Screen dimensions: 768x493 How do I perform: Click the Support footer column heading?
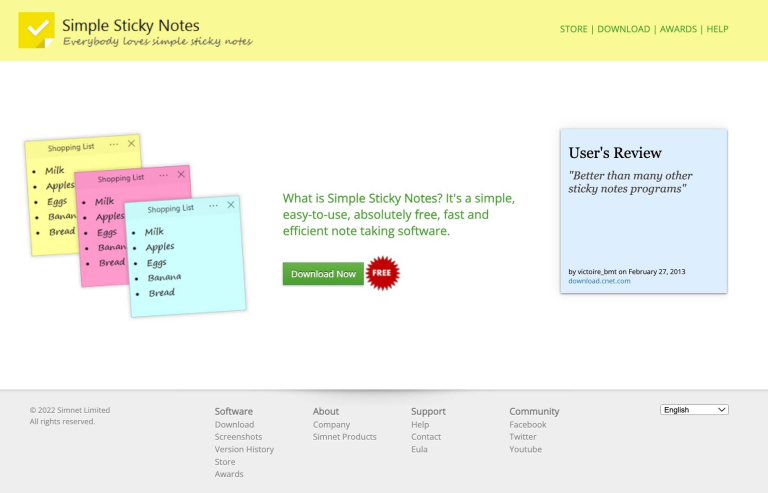(428, 411)
